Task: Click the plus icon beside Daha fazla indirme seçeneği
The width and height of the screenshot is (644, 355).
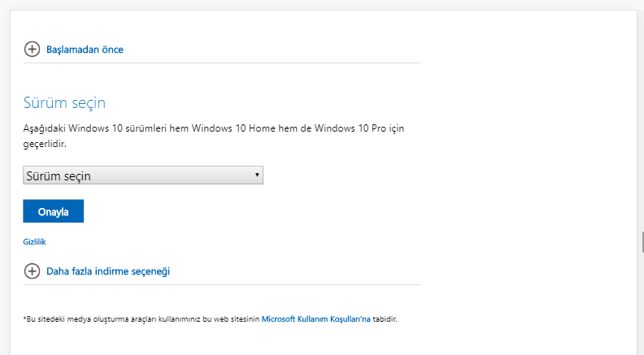Action: tap(32, 271)
